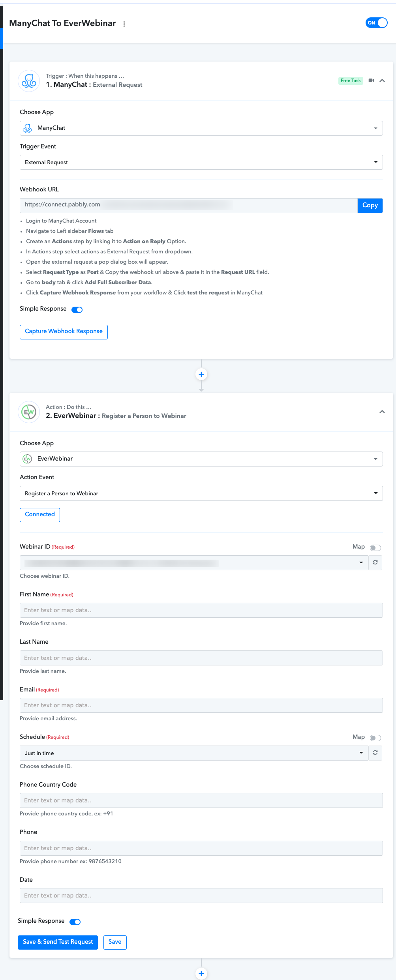Click "2. EverWebinar : Register a Person to Webinar" header
Viewport: 396px width, 980px height.
coord(116,416)
